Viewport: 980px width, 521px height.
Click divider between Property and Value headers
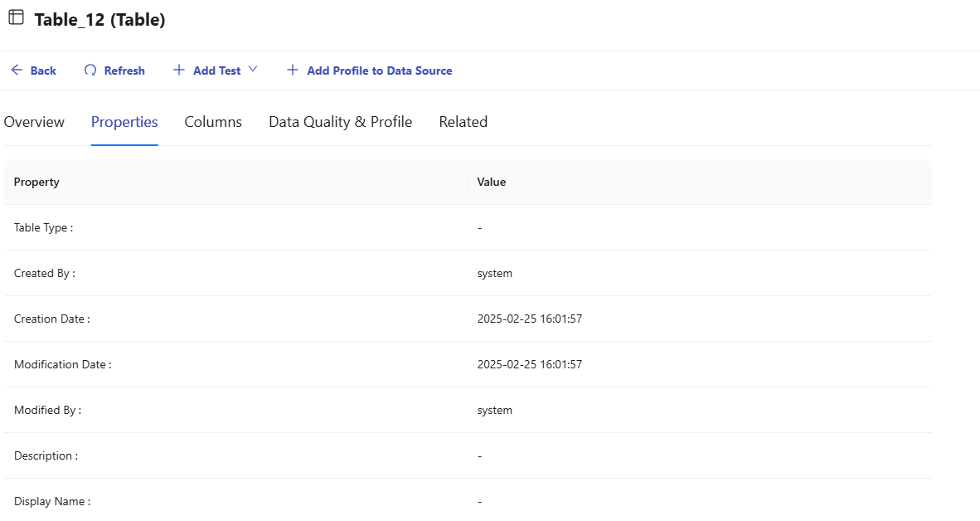(x=468, y=182)
